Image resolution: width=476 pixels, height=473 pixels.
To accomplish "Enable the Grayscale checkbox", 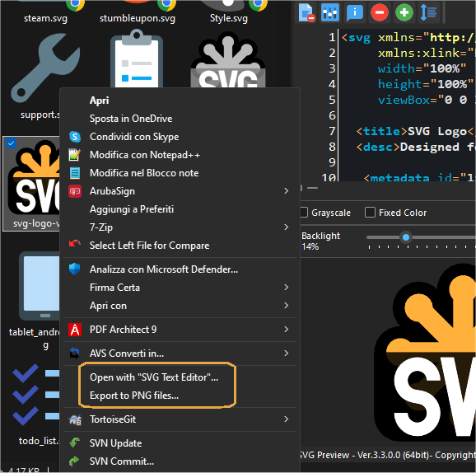I will tap(304, 213).
